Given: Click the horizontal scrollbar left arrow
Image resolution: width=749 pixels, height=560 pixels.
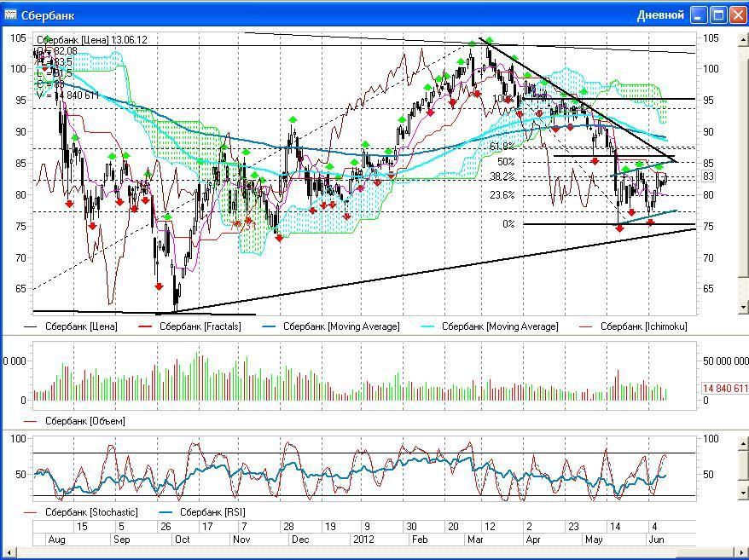Looking at the screenshot, I should (x=9, y=553).
